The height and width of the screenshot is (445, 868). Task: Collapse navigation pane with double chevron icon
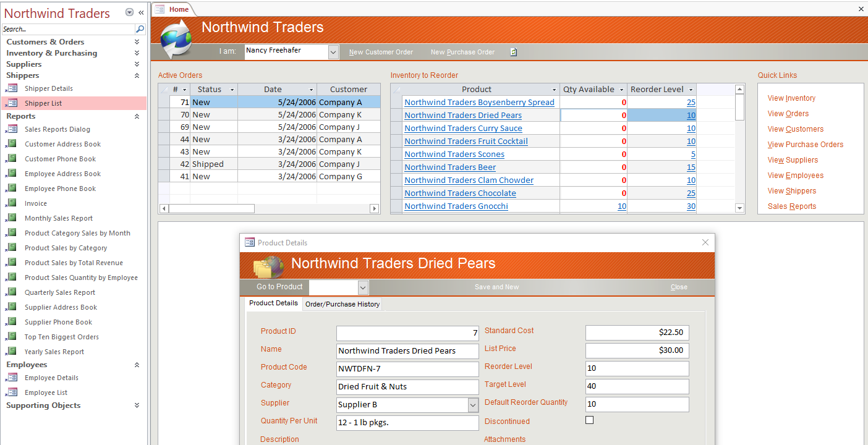click(141, 12)
